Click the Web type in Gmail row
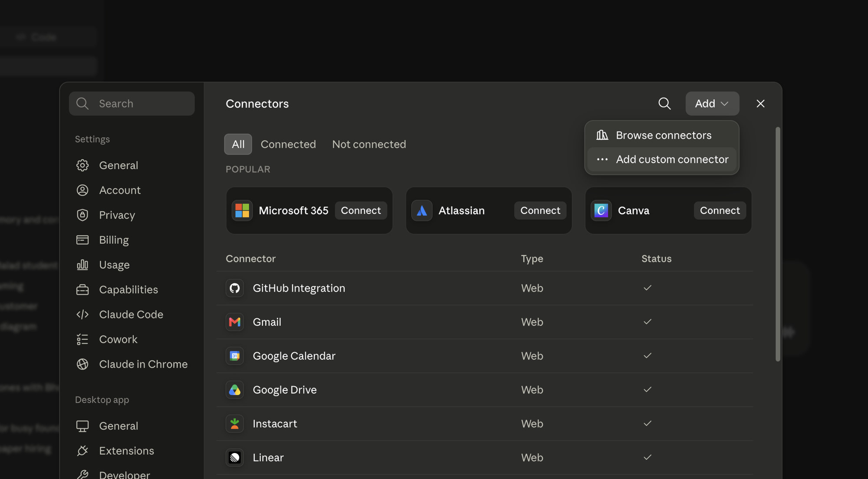 532,322
